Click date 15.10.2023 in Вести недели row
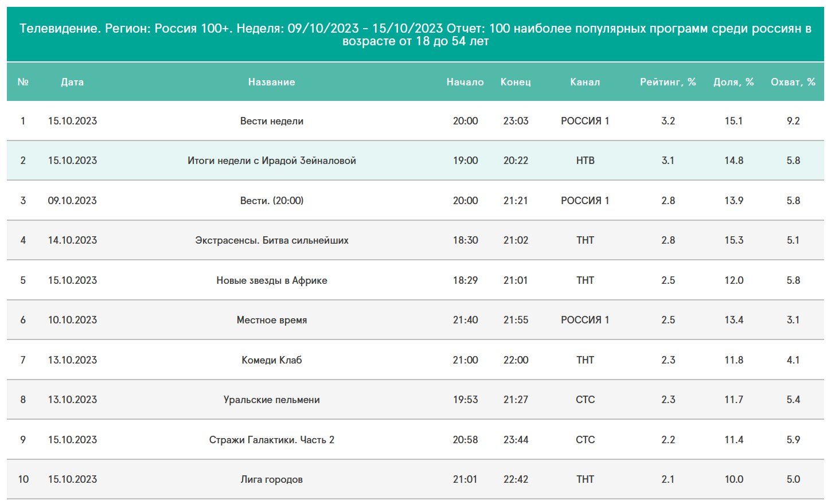Viewport: 835px width, 504px height. coord(72,121)
